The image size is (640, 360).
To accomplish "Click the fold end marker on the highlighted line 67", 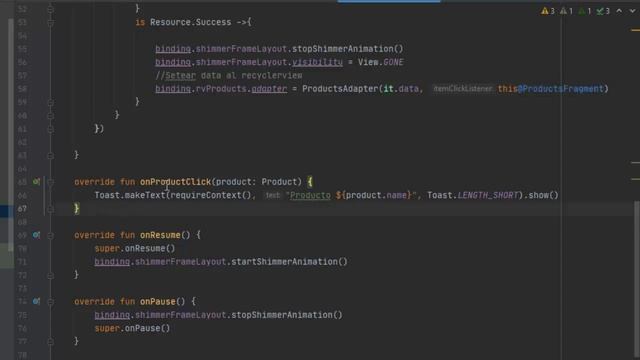I will (x=50, y=209).
